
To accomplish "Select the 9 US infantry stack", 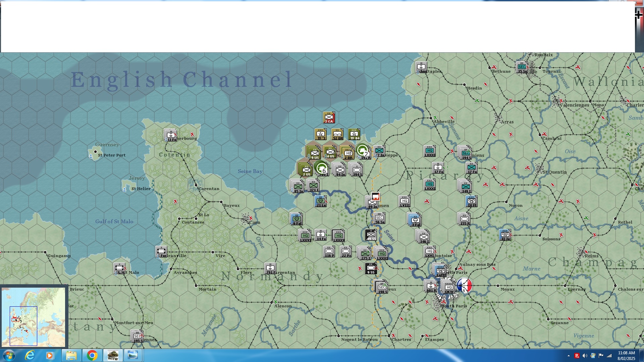I will (314, 153).
